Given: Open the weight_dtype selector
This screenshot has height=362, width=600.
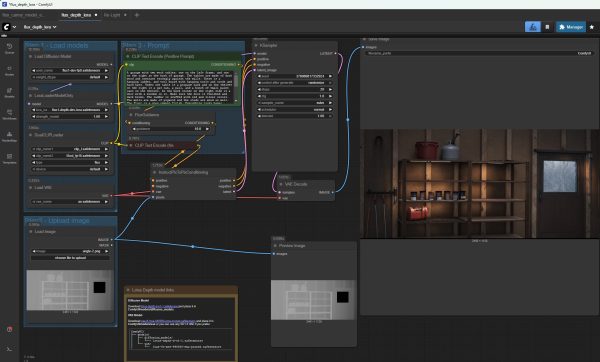Looking at the screenshot, I should [70, 77].
